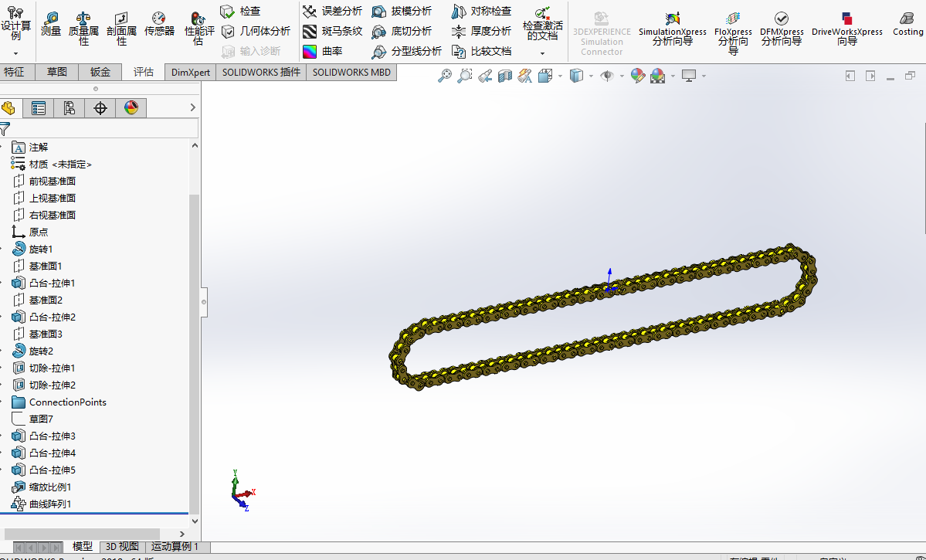This screenshot has height=560, width=926.
Task: Open Display Style dropdown
Action: (591, 76)
